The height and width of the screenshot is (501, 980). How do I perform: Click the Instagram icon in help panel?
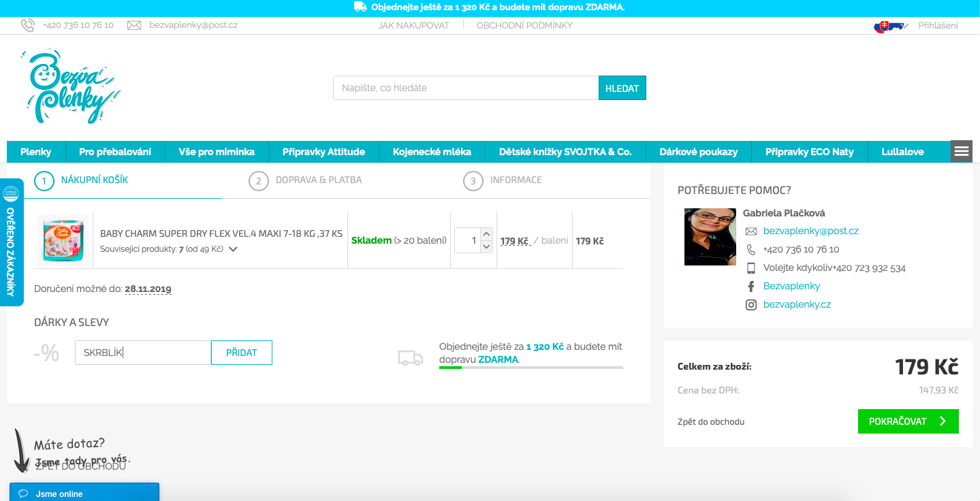751,305
